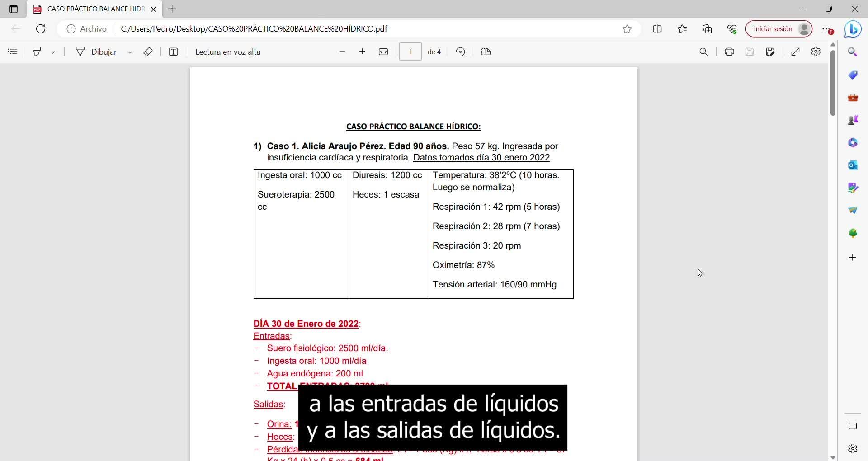Image resolution: width=868 pixels, height=461 pixels.
Task: Click the address bar file path
Action: (x=254, y=29)
